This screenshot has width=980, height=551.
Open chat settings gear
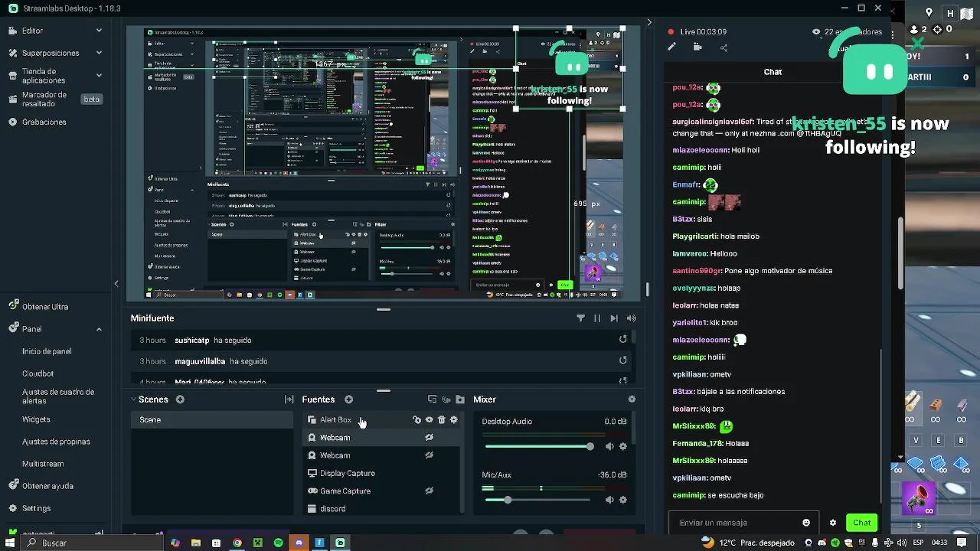click(833, 523)
